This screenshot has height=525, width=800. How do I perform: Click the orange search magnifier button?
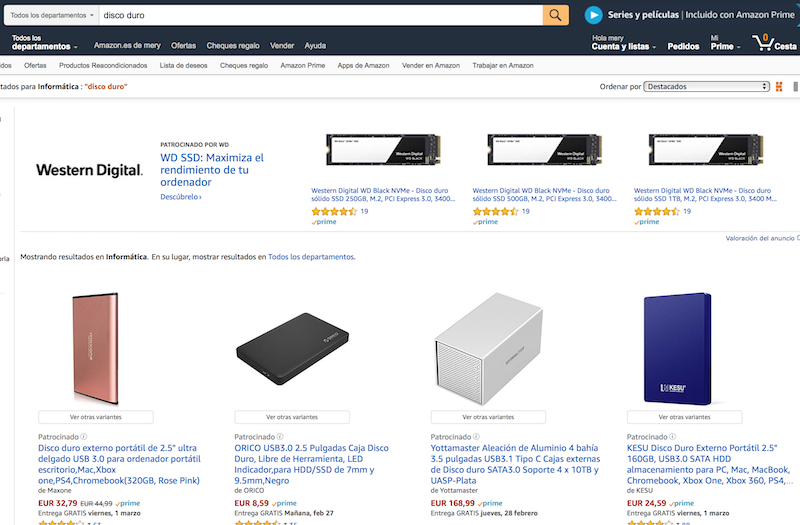click(x=556, y=15)
